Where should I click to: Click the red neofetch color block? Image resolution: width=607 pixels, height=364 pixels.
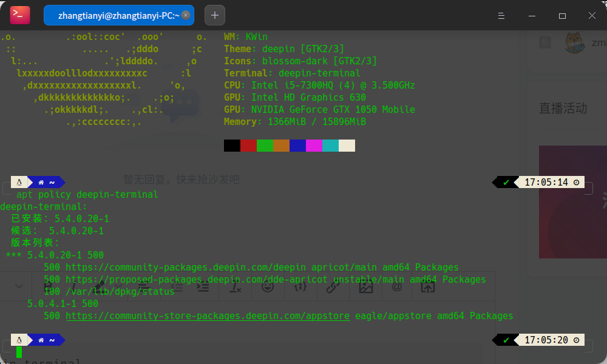click(248, 146)
